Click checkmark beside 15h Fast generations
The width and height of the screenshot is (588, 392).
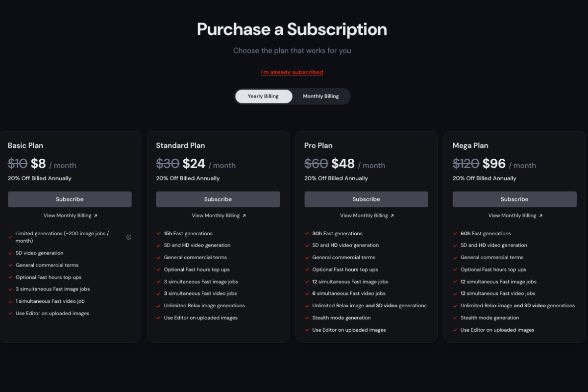[x=159, y=234]
